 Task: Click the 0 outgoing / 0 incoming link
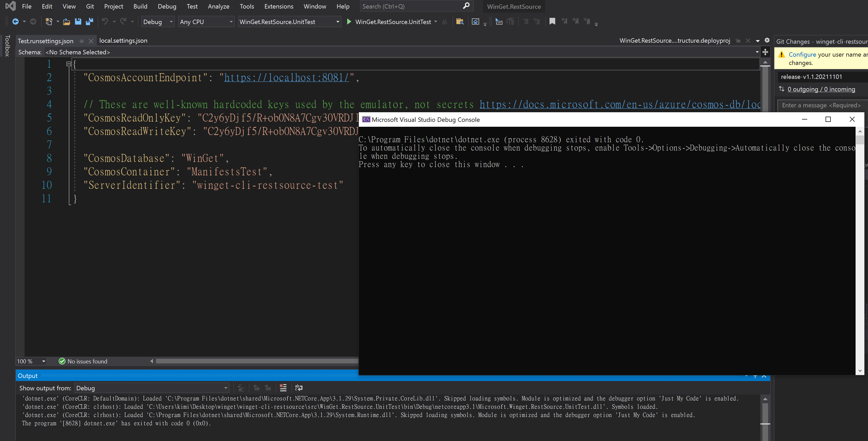(x=821, y=89)
